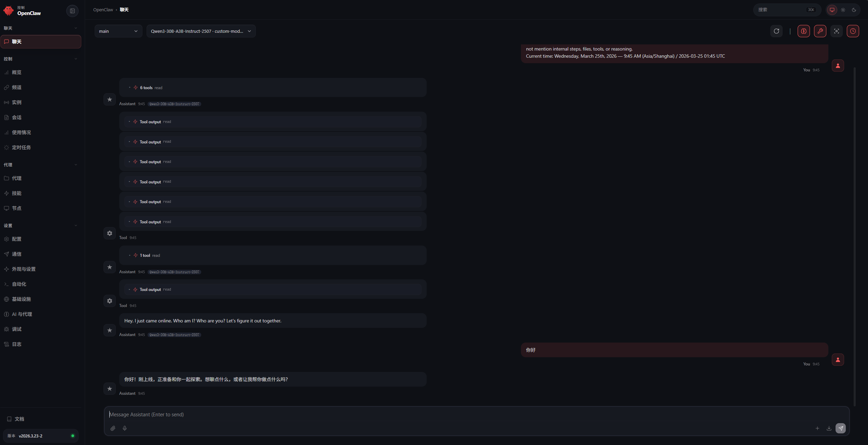
Task: Click the microphone voice input icon
Action: (x=125, y=428)
